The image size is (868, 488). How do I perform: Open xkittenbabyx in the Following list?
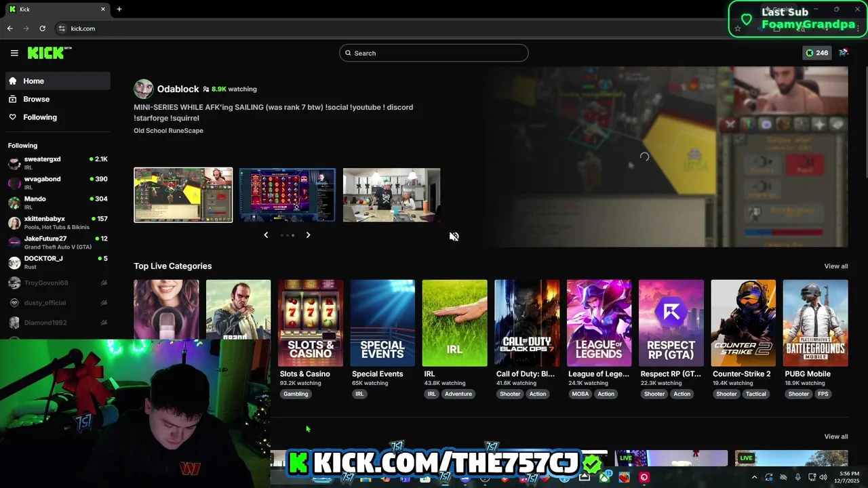click(x=58, y=222)
